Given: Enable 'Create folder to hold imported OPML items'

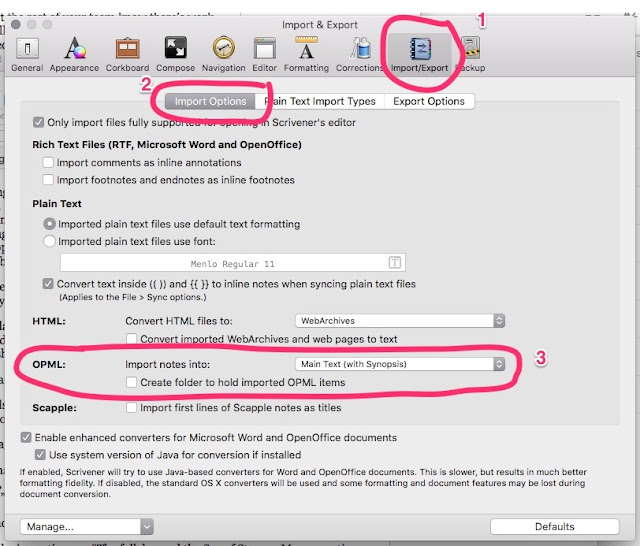Looking at the screenshot, I should coord(131,382).
